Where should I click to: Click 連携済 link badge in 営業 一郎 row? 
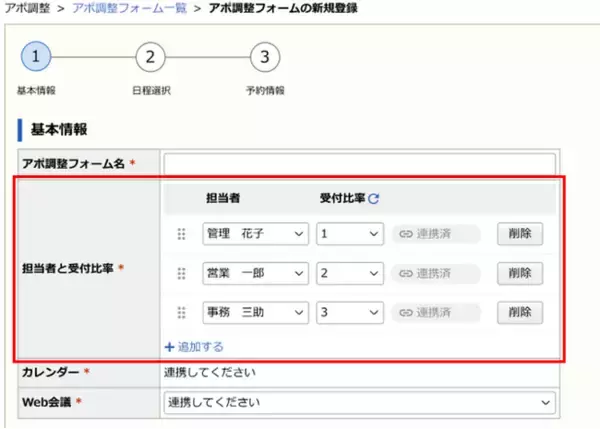pyautogui.click(x=436, y=273)
